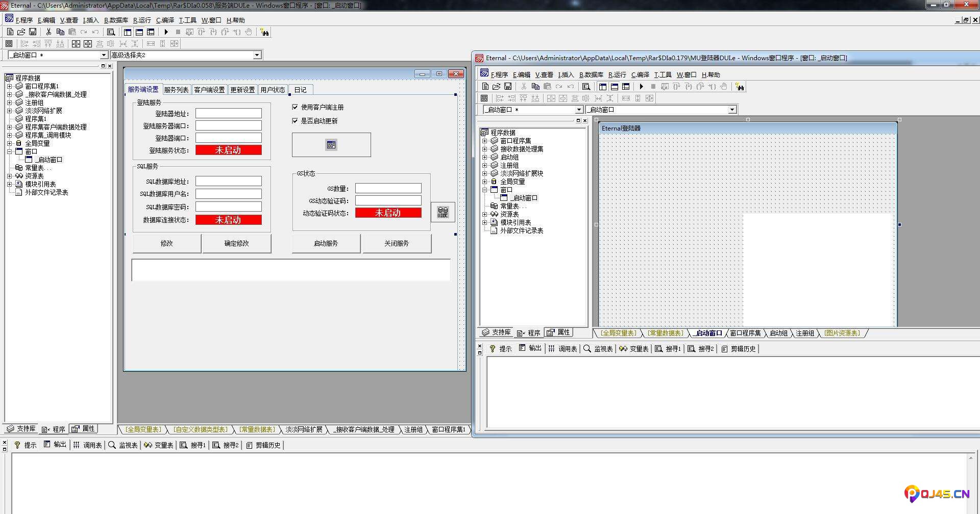Click first window layout icon in left toolbar
Screen dimensions: 980x514
pyautogui.click(x=128, y=32)
